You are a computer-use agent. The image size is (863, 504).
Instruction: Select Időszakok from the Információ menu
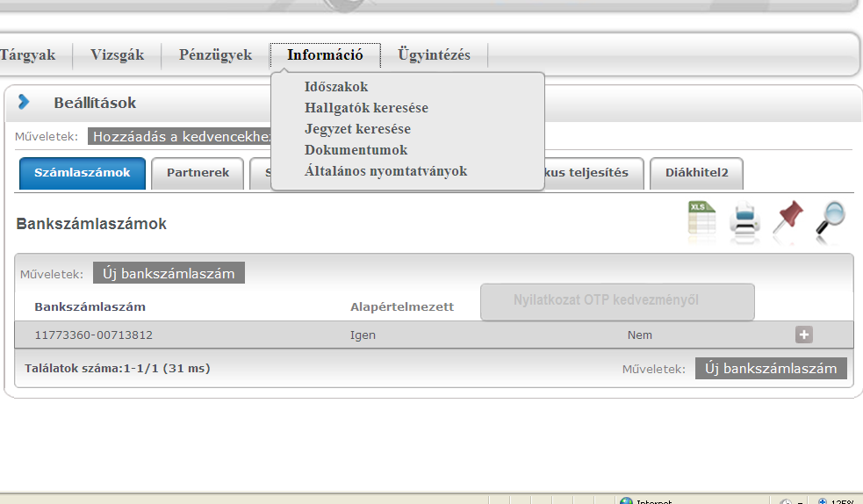[x=336, y=87]
